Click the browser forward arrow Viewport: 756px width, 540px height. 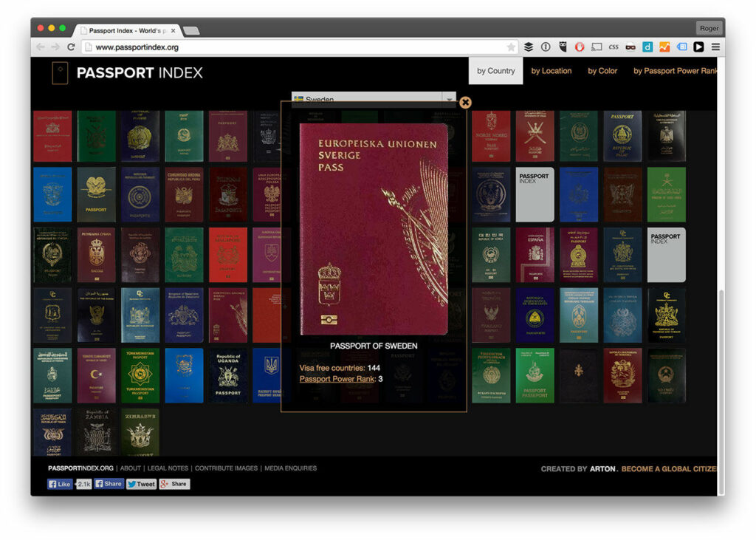(55, 47)
